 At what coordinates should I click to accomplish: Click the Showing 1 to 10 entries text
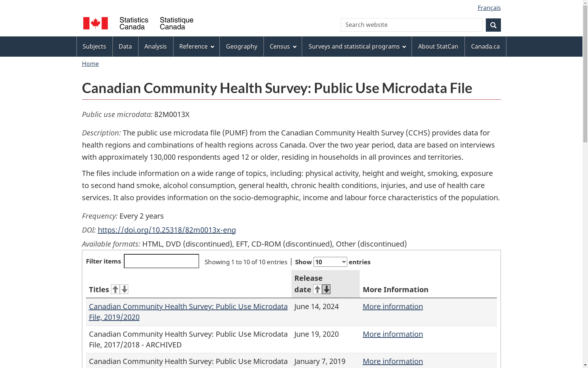tap(246, 262)
